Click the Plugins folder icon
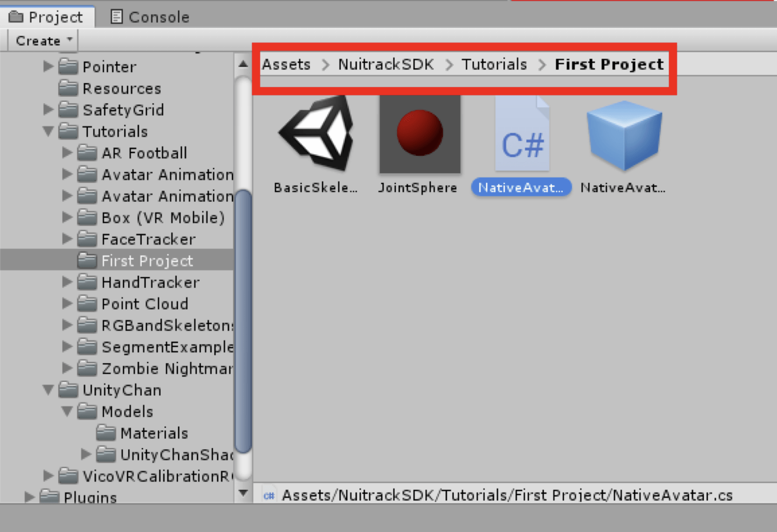 49,497
